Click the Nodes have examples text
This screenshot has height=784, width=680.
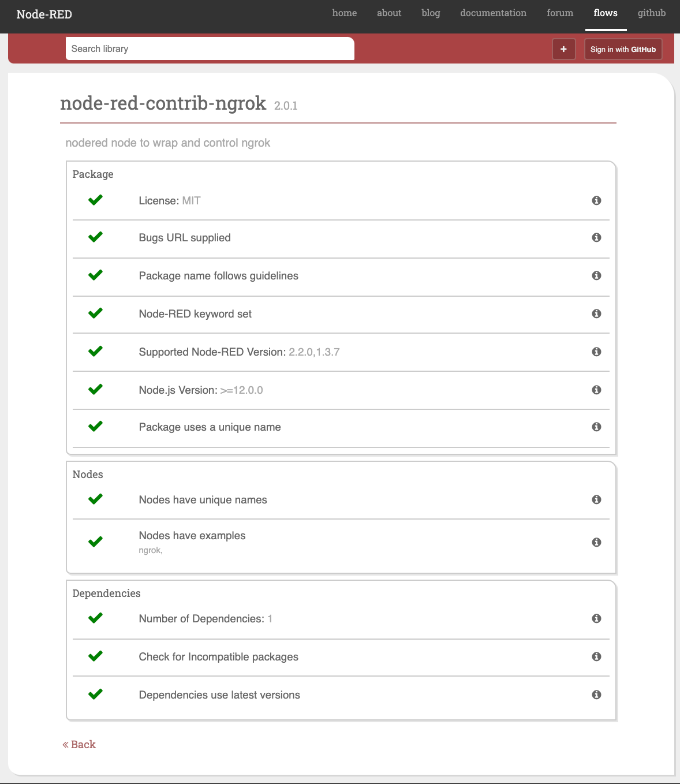click(192, 536)
